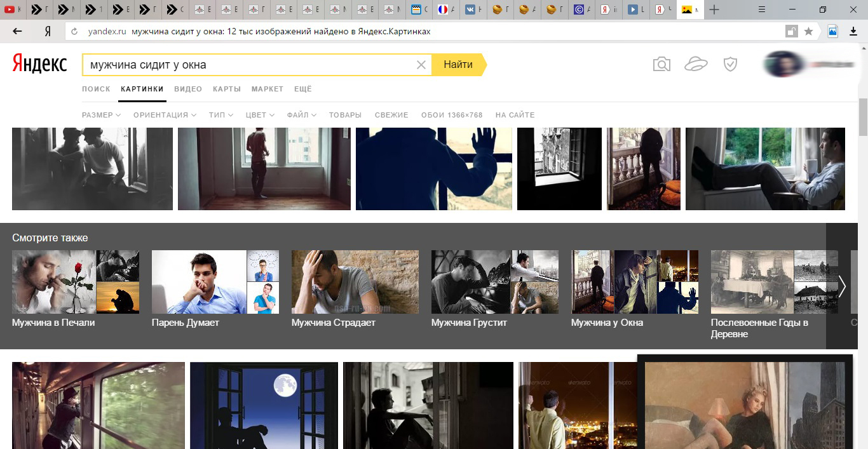
Task: Click the Yandex logo
Action: coord(39,64)
